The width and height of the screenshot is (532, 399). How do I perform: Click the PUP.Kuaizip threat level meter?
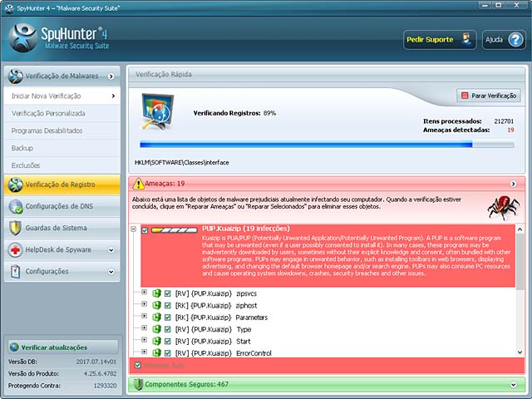pos(174,230)
